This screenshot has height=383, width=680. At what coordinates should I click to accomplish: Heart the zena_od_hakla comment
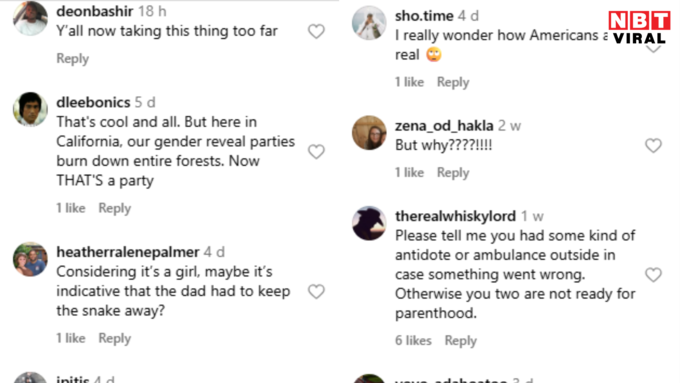[x=653, y=145]
